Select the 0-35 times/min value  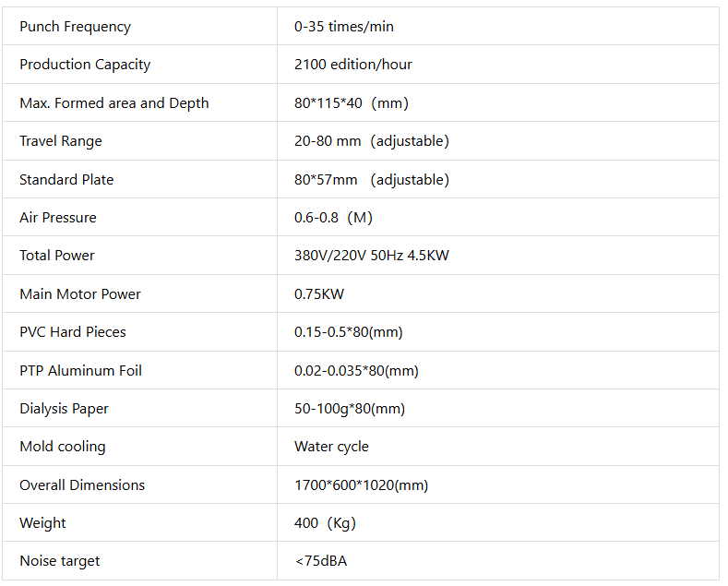point(344,27)
